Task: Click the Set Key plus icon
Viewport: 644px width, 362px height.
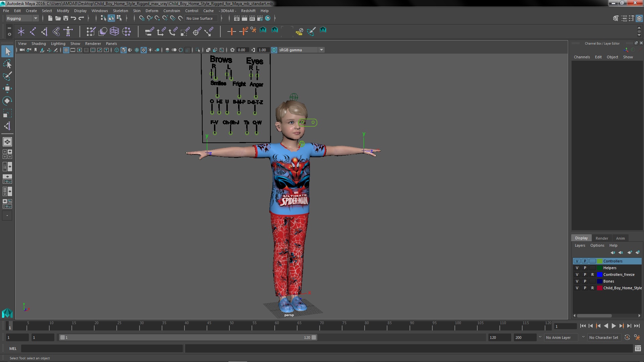Action: (231, 32)
